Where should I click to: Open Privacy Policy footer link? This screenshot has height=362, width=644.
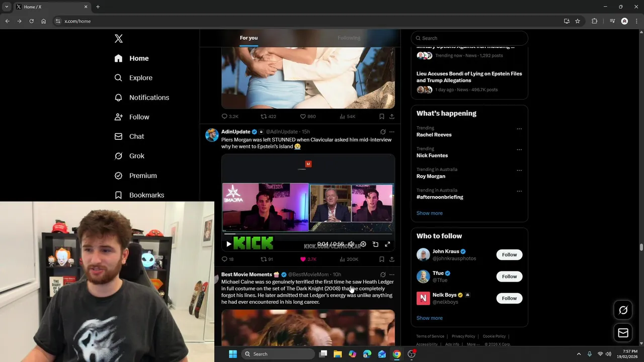click(x=463, y=336)
